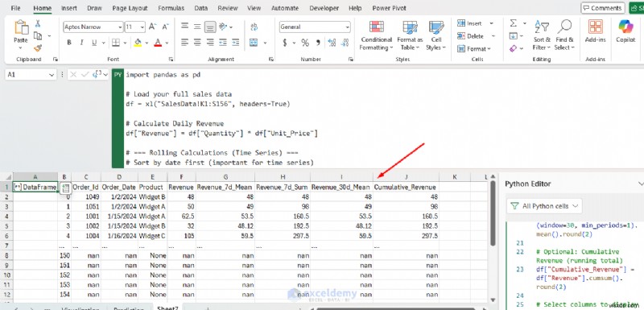Image resolution: width=644 pixels, height=310 pixels.
Task: Click the Clear eraser button
Action: click(514, 48)
